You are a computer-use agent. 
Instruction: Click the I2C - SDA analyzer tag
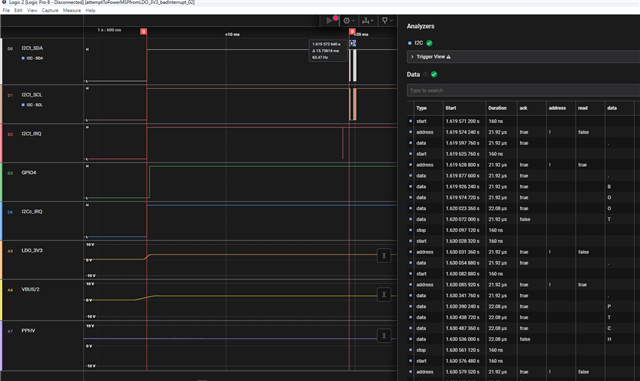coord(33,58)
